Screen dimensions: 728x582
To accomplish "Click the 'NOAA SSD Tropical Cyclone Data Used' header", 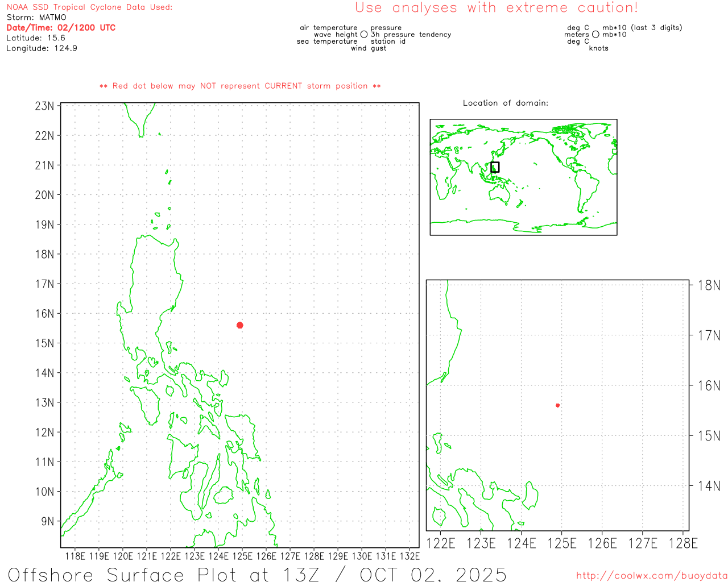I will pos(89,7).
